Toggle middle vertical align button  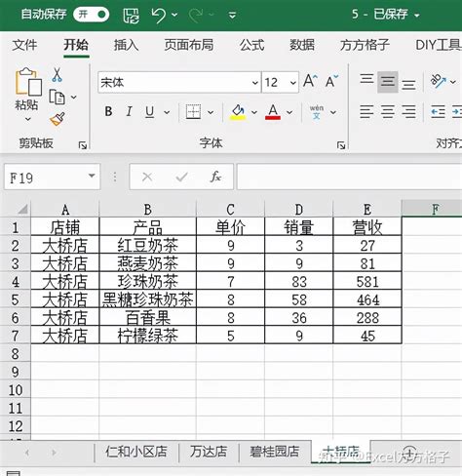(x=388, y=82)
